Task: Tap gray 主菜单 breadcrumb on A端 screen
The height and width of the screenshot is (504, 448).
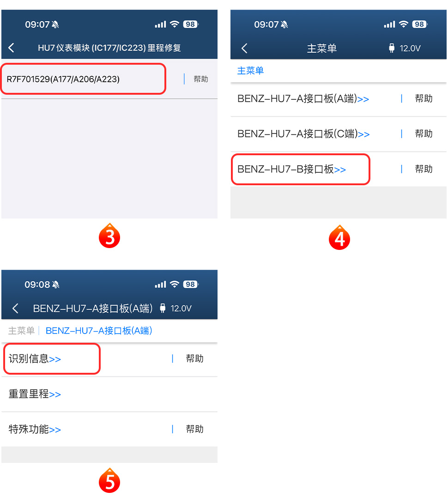Action: (21, 331)
